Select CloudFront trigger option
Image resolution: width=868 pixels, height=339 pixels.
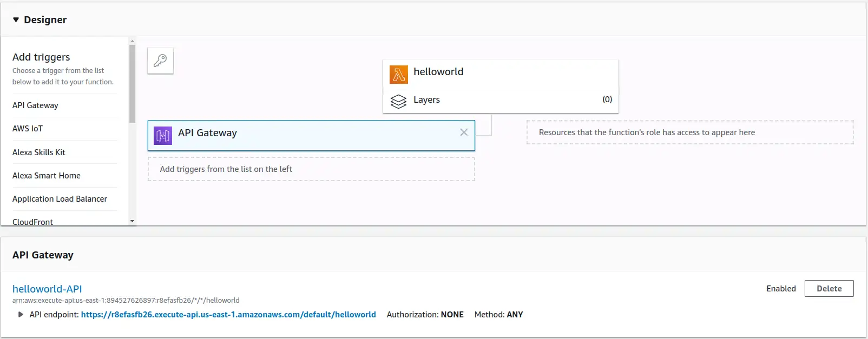[33, 221]
